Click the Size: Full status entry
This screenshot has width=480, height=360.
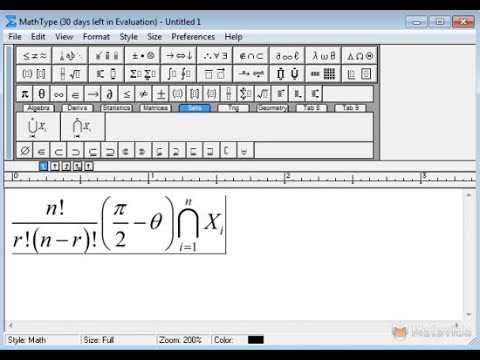pyautogui.click(x=99, y=340)
